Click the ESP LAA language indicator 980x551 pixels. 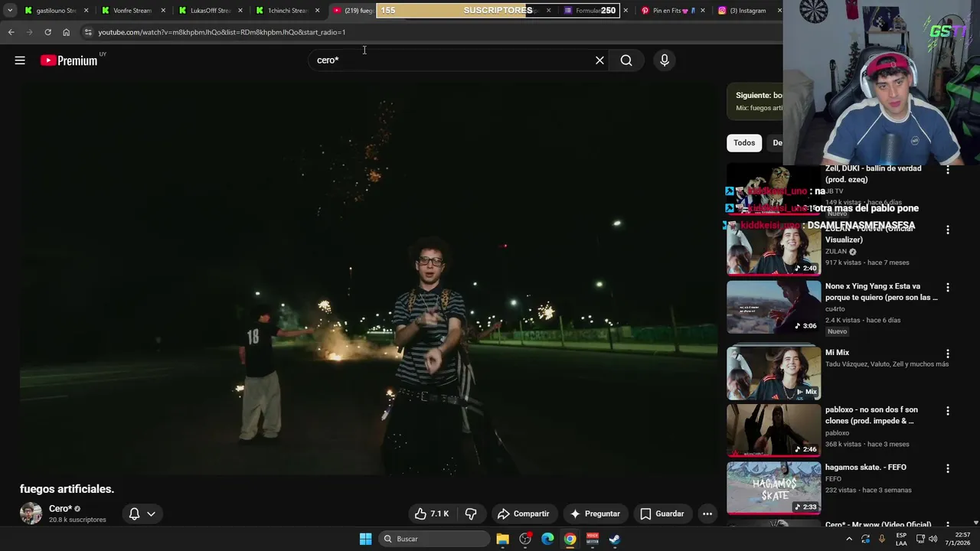(901, 539)
